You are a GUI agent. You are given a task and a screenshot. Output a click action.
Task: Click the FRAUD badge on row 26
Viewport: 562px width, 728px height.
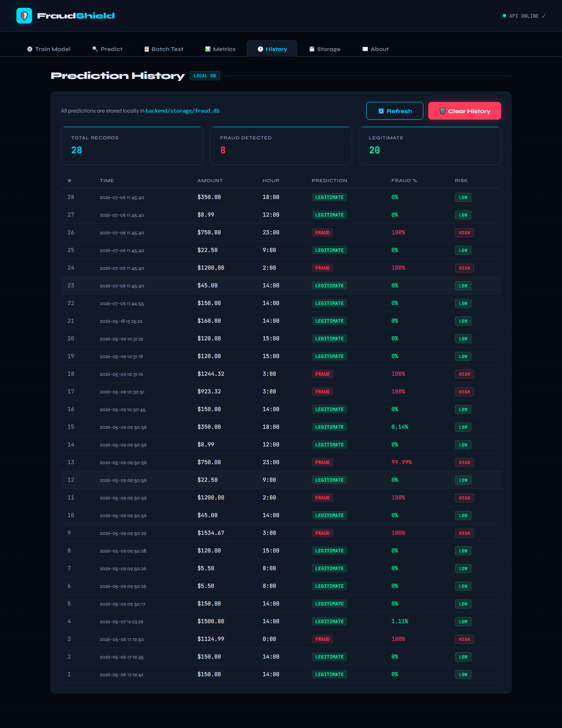(x=322, y=233)
